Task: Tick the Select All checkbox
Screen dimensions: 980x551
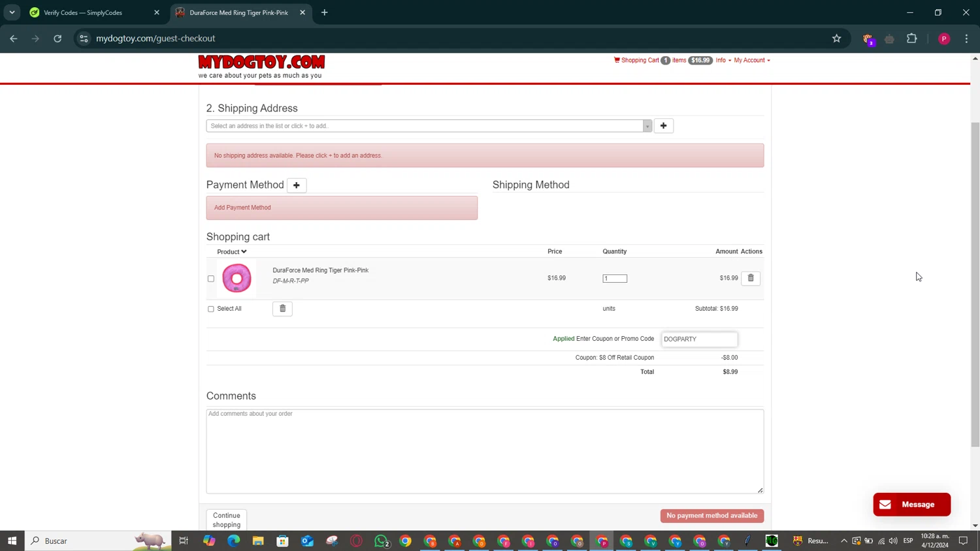Action: point(211,309)
